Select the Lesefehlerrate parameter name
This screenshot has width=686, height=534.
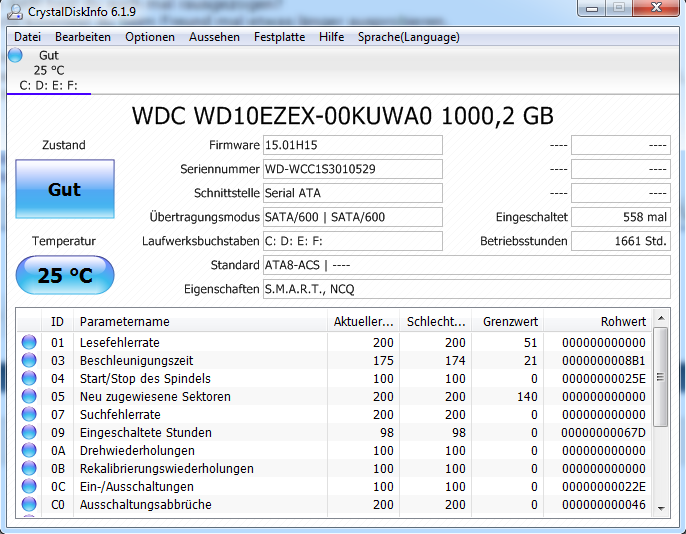[119, 342]
